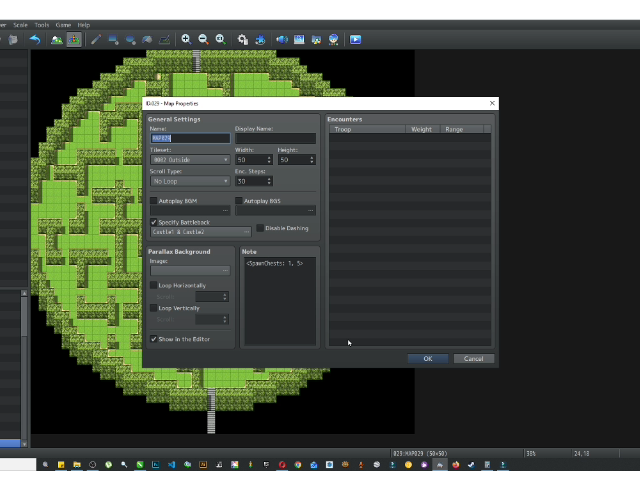Close the Map Properties dialog
Viewport: 640px width, 480px height.
click(x=492, y=103)
